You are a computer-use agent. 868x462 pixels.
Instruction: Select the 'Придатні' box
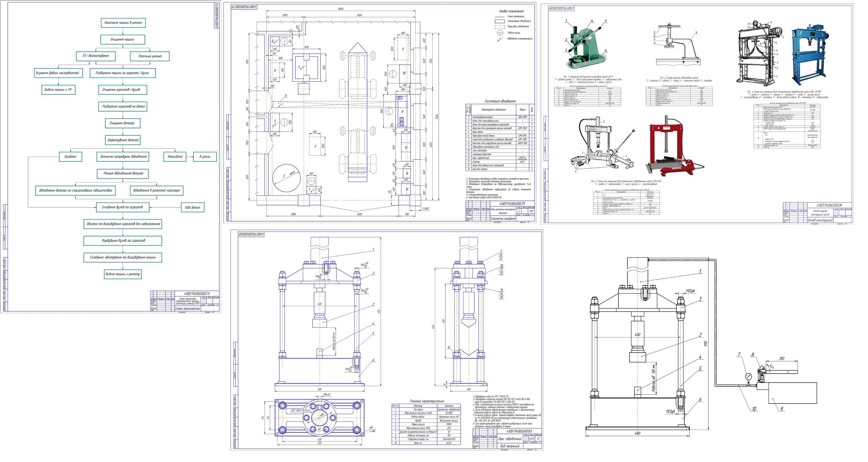71,157
